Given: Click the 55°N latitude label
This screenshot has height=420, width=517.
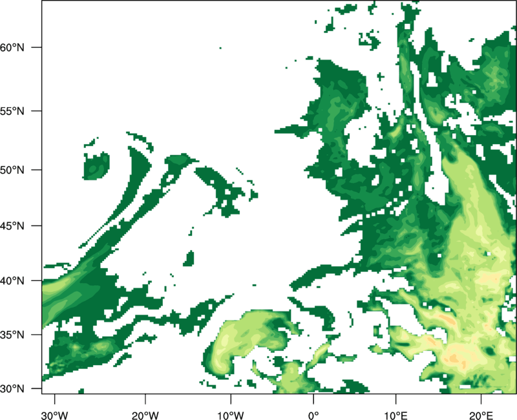Looking at the screenshot, I should [x=12, y=111].
